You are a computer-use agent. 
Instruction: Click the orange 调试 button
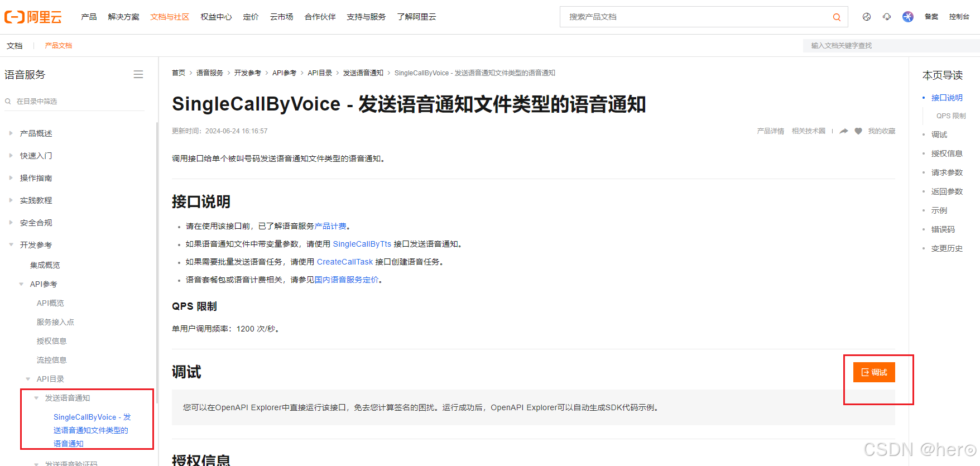click(x=874, y=372)
